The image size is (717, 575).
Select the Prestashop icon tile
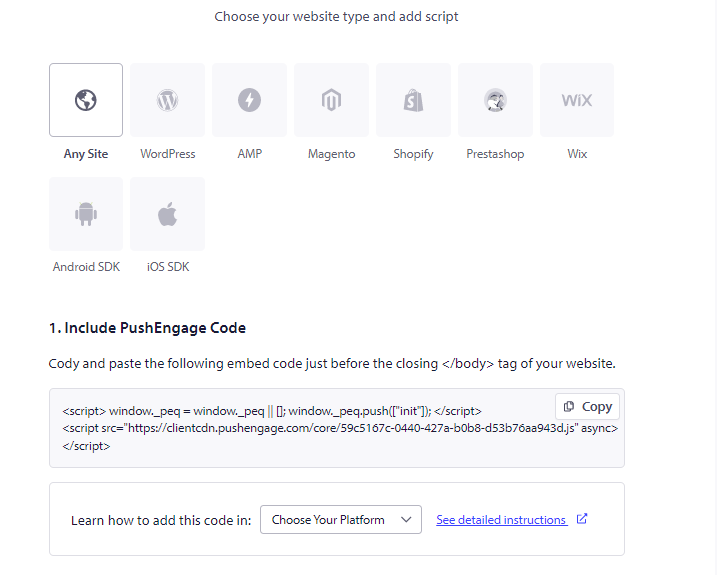coord(495,100)
